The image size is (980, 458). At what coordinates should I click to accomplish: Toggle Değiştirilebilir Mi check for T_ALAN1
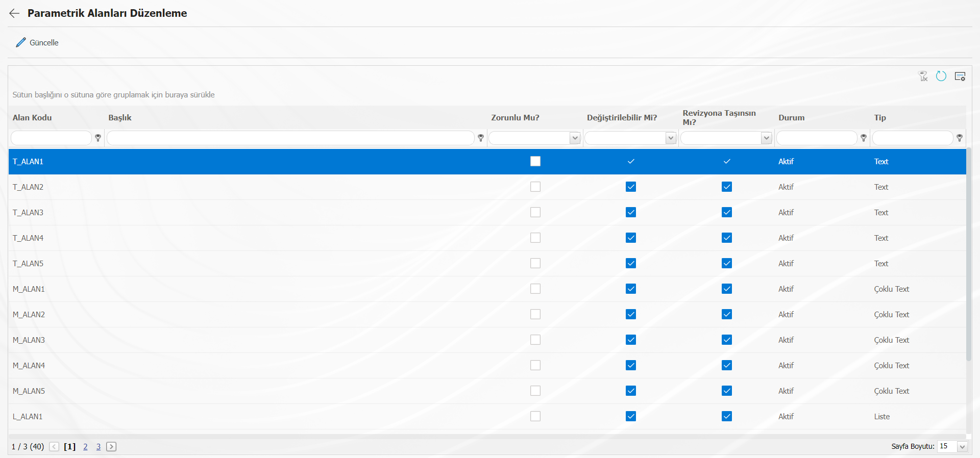tap(631, 161)
